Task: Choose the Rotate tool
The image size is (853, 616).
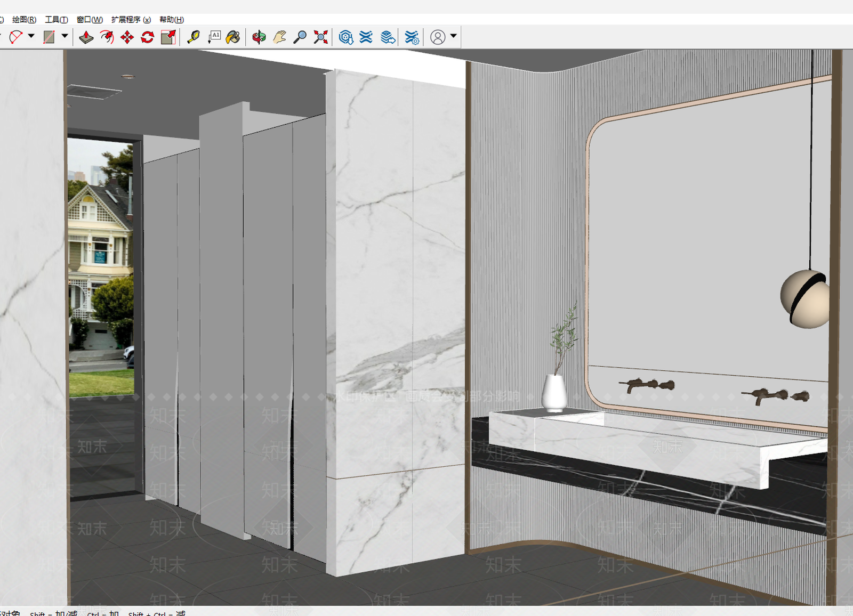Action: pyautogui.click(x=148, y=37)
